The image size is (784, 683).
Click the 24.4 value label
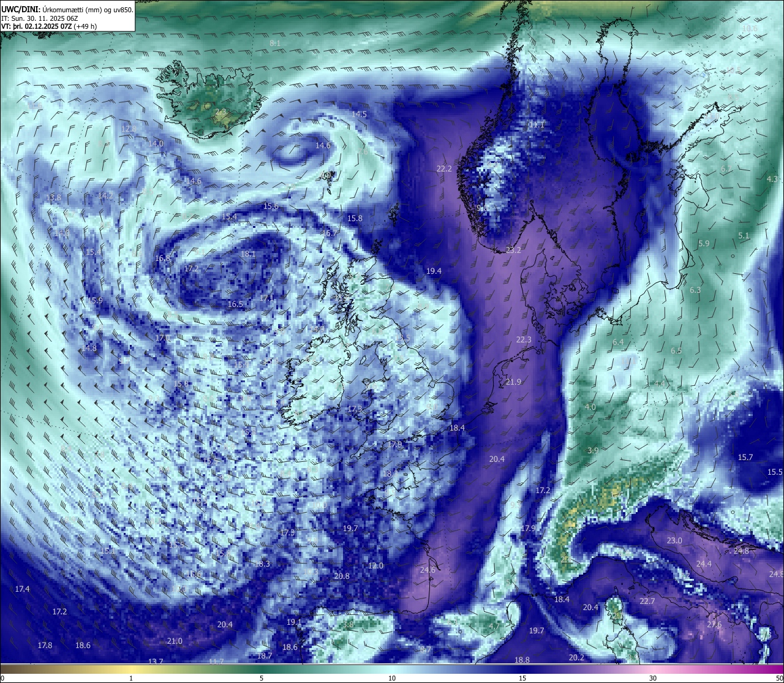[x=704, y=564]
